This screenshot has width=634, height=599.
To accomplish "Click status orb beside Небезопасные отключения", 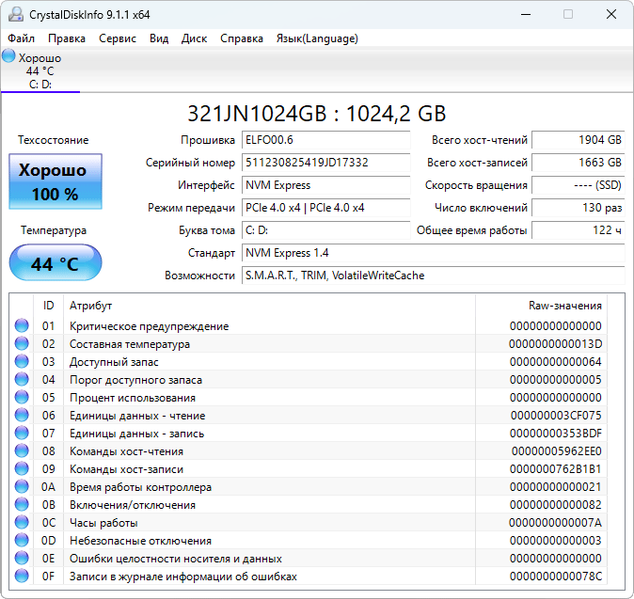I will [21, 541].
